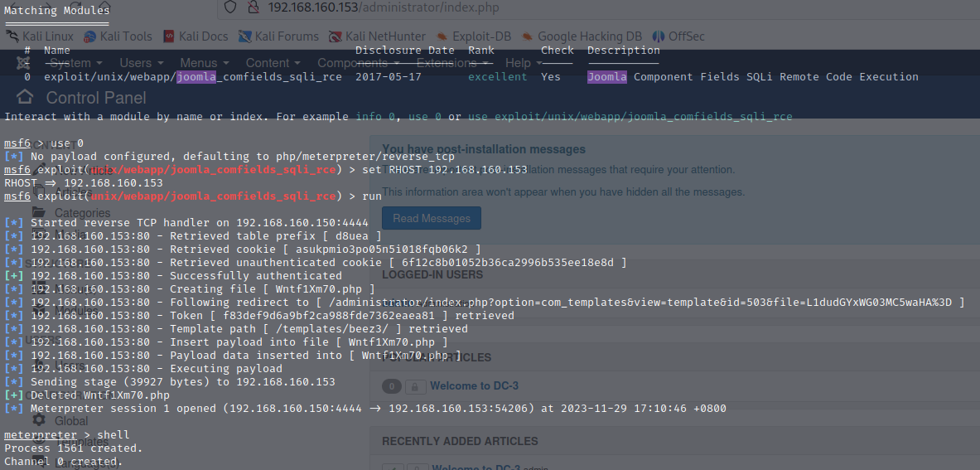Image resolution: width=980 pixels, height=470 pixels.
Task: Open the Kali Docs bookmark
Action: (195, 36)
